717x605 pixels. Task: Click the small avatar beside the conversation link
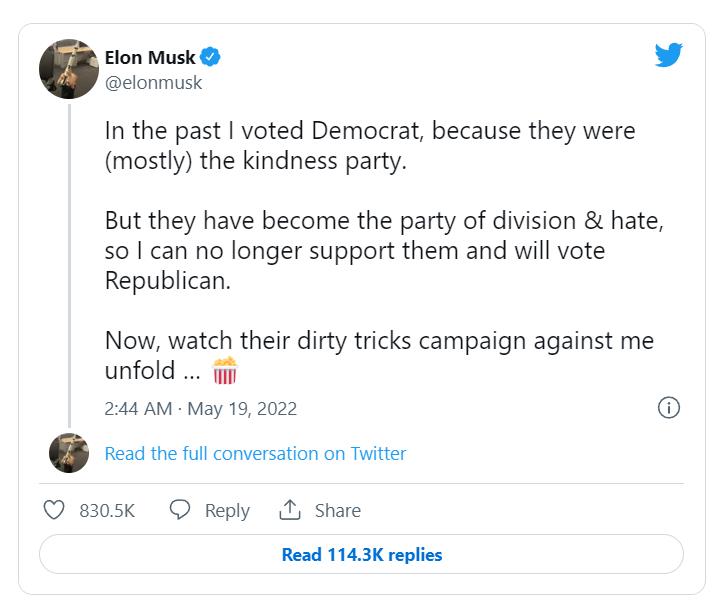69,453
